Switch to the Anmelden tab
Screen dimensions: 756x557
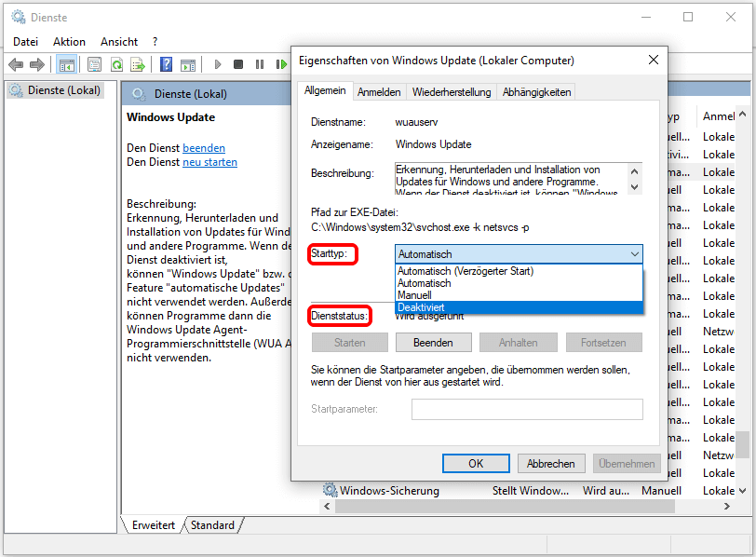click(x=379, y=91)
